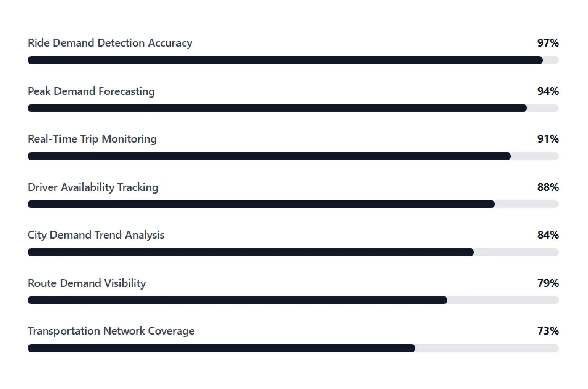Click the 97% value text
The image size is (588, 389).
(x=548, y=43)
